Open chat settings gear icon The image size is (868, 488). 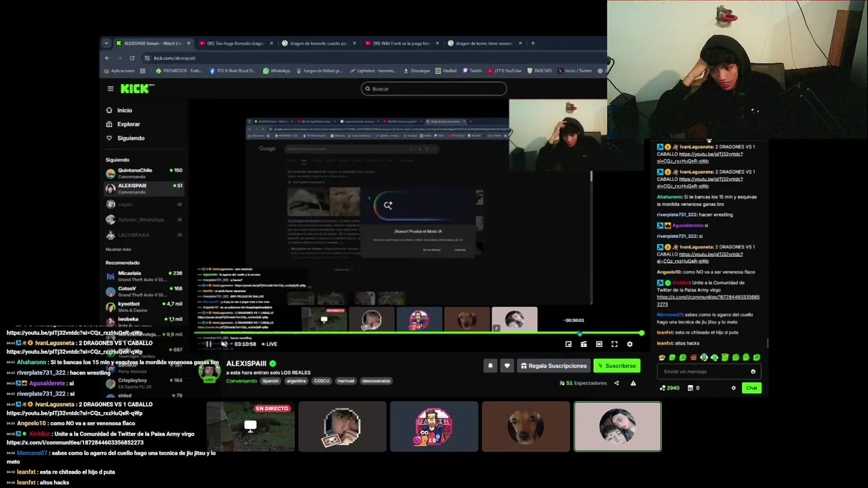point(733,388)
